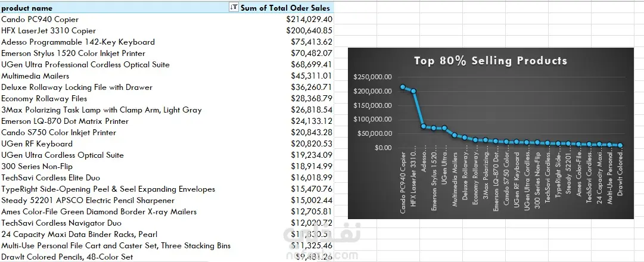Select the $16,018.99 cell

[312, 178]
